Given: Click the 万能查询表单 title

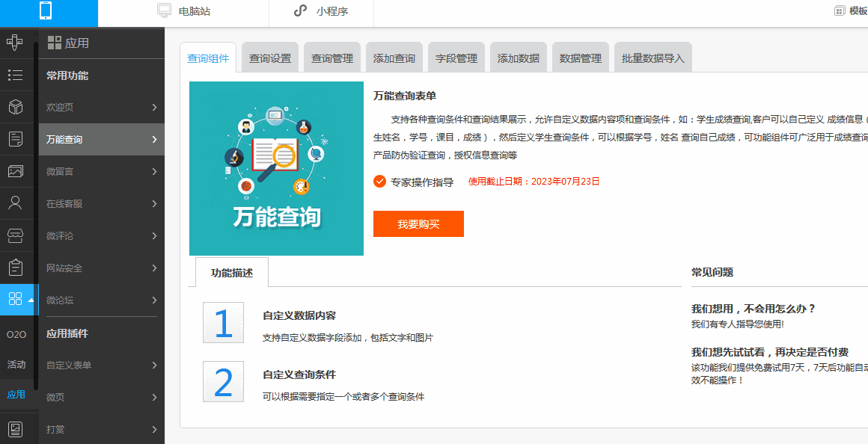Looking at the screenshot, I should click(405, 96).
